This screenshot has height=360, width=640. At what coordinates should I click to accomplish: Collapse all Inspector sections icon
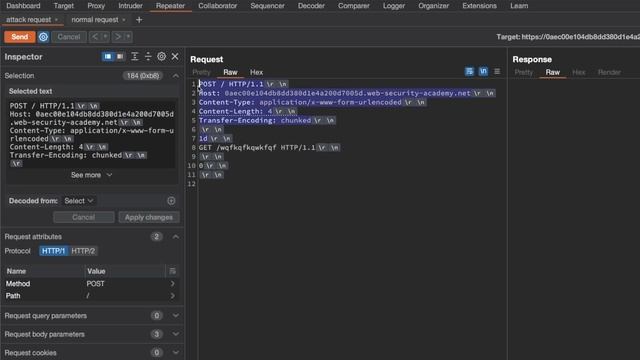click(148, 56)
